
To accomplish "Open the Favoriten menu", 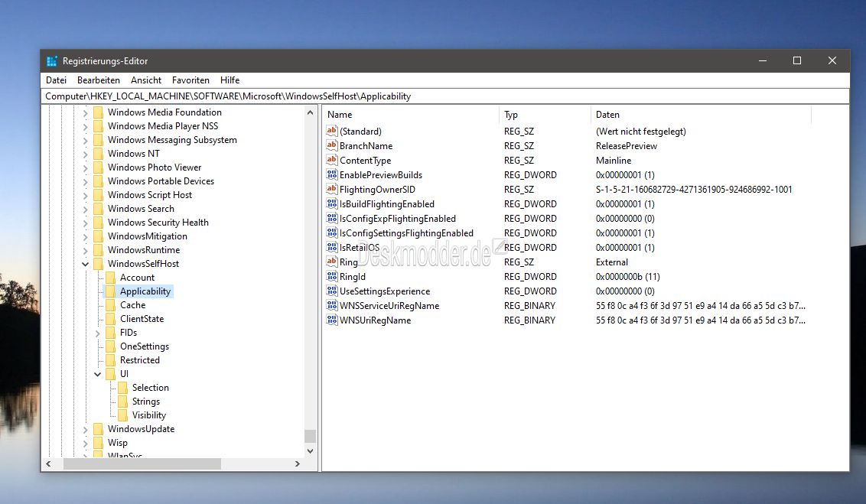I will point(190,80).
